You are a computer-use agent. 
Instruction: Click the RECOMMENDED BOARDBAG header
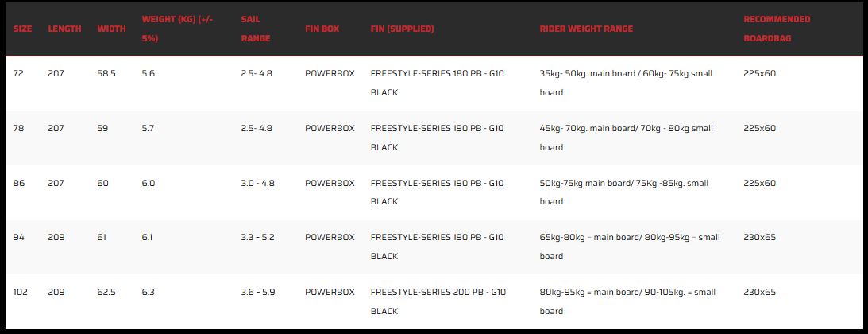[777, 29]
